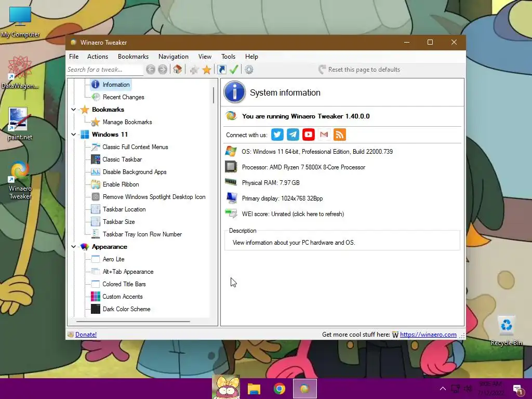Open the Twitter icon under Connect with us

pyautogui.click(x=277, y=135)
